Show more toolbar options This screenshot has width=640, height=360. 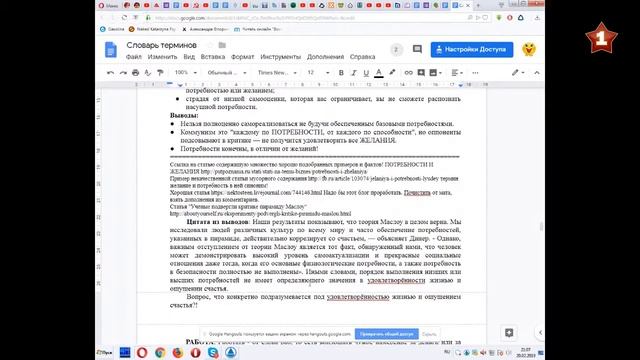tap(475, 73)
